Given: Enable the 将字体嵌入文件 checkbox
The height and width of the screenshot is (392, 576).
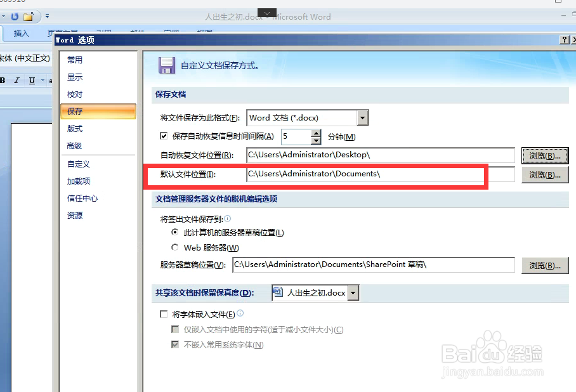Looking at the screenshot, I should (x=164, y=314).
